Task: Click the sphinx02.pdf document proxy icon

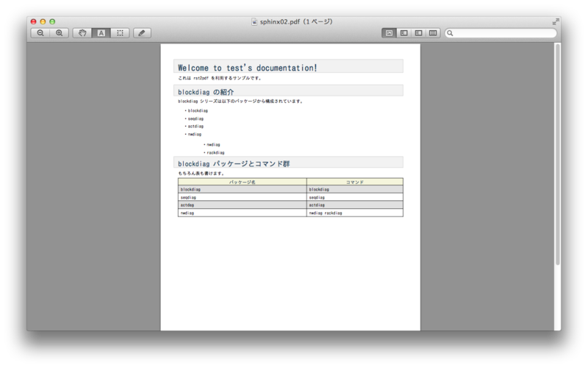Action: point(254,22)
